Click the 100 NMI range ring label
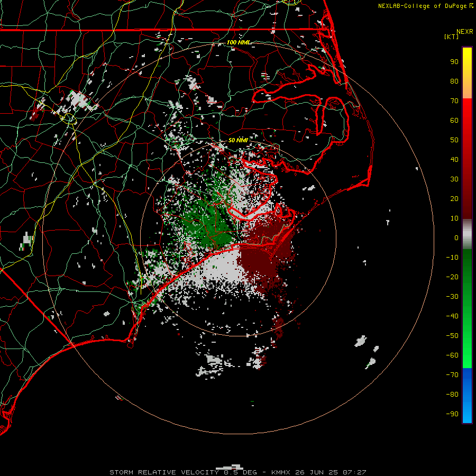The width and height of the screenshot is (476, 476). pyautogui.click(x=239, y=42)
